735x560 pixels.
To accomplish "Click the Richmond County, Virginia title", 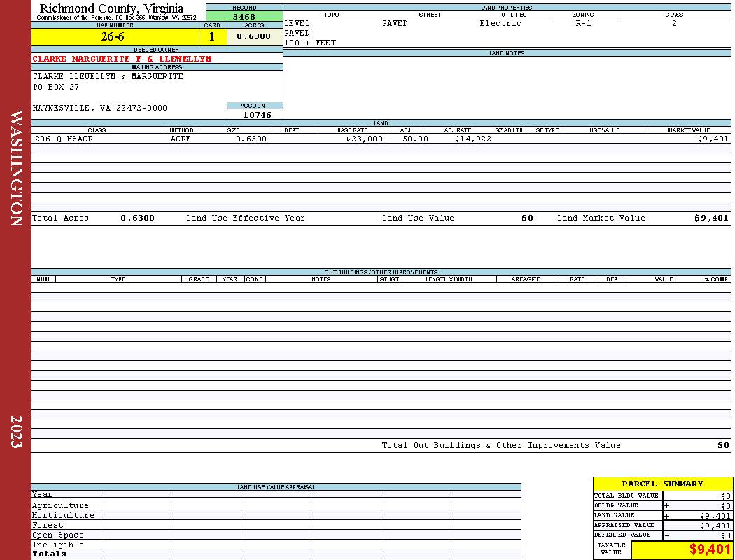I will pos(111,8).
